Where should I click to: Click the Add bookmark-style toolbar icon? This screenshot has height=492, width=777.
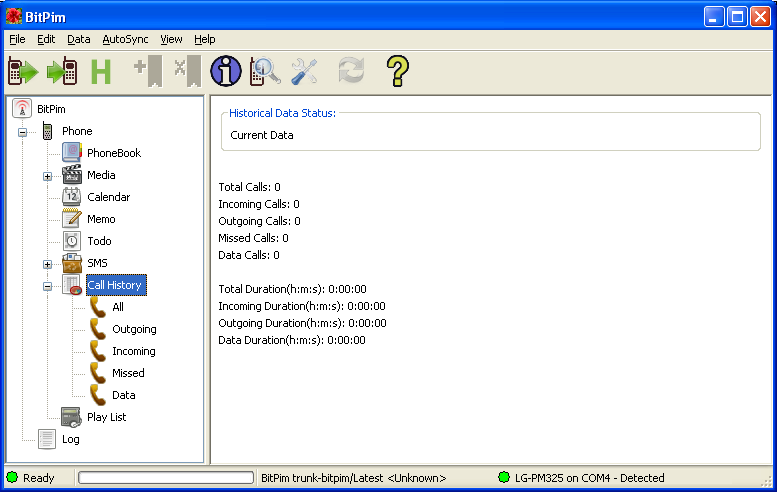pos(149,71)
